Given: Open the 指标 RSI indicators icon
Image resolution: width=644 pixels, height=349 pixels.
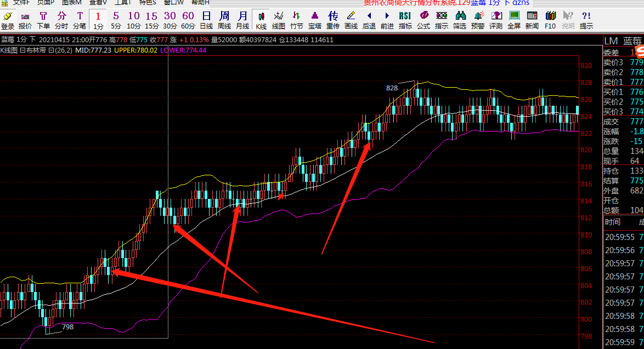Looking at the screenshot, I should click(x=405, y=20).
